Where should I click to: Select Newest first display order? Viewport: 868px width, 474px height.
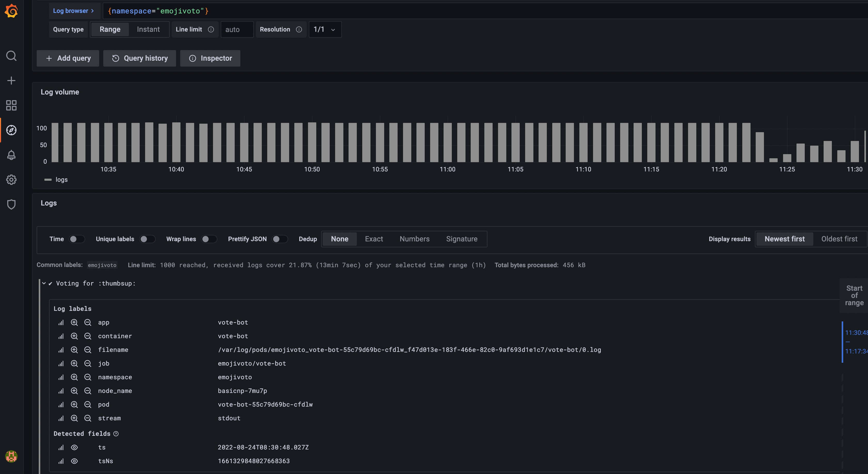784,239
